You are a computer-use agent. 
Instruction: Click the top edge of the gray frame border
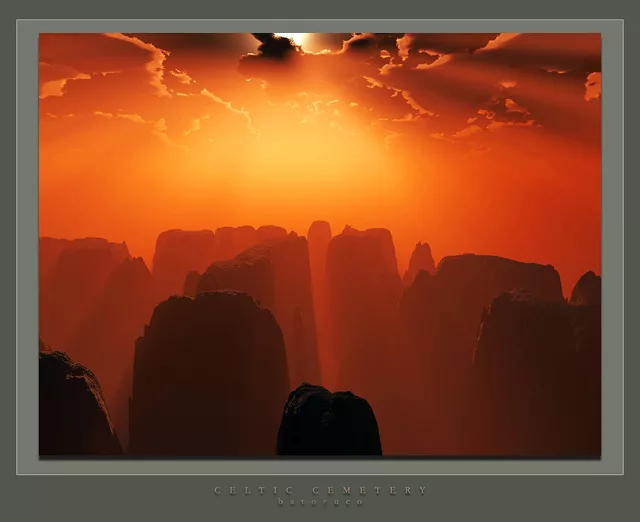point(320,26)
